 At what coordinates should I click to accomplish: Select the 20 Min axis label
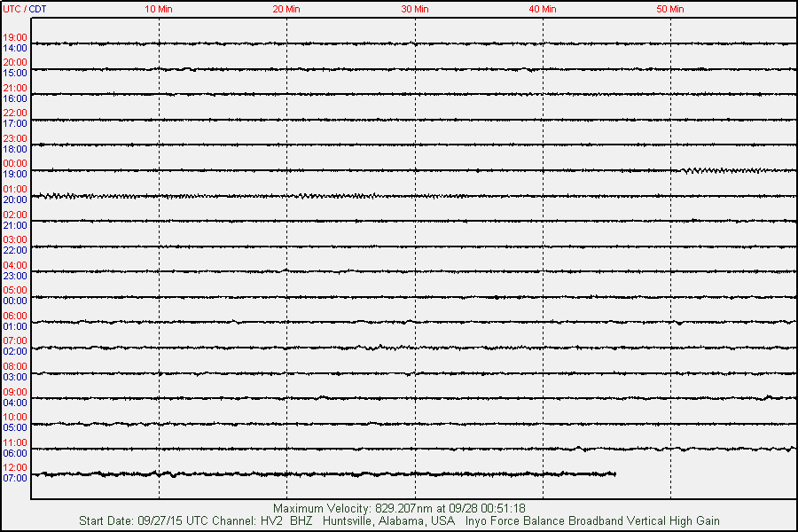tap(286, 9)
